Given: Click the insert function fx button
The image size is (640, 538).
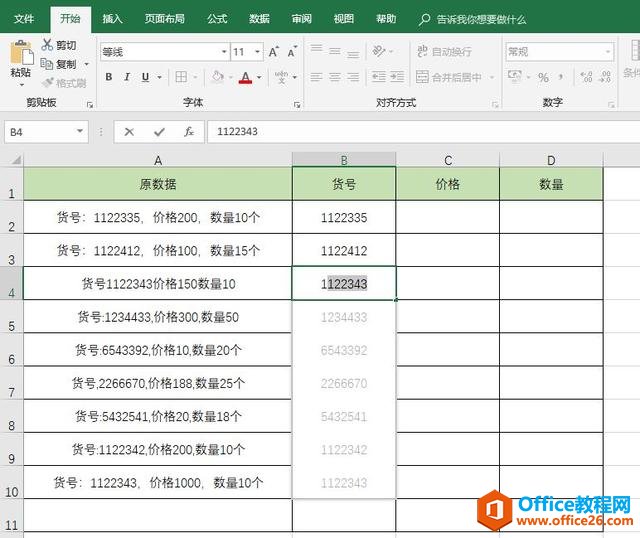Looking at the screenshot, I should [x=189, y=132].
